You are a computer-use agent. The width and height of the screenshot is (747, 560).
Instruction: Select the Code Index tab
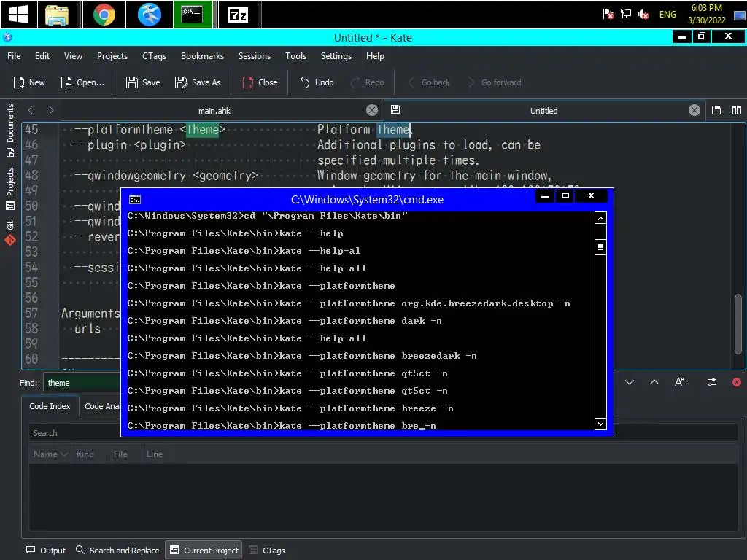pyautogui.click(x=50, y=406)
